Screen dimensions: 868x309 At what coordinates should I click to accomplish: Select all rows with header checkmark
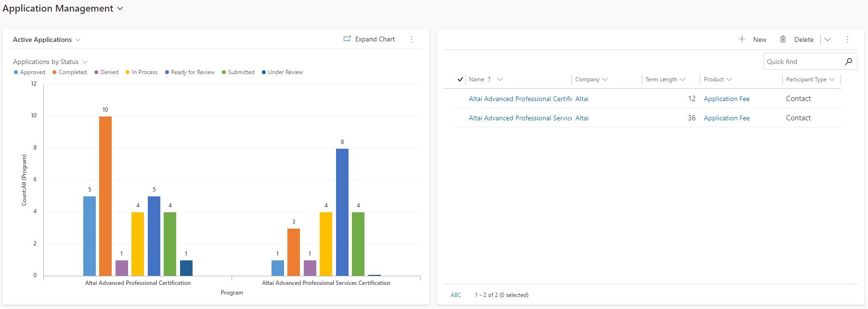460,79
